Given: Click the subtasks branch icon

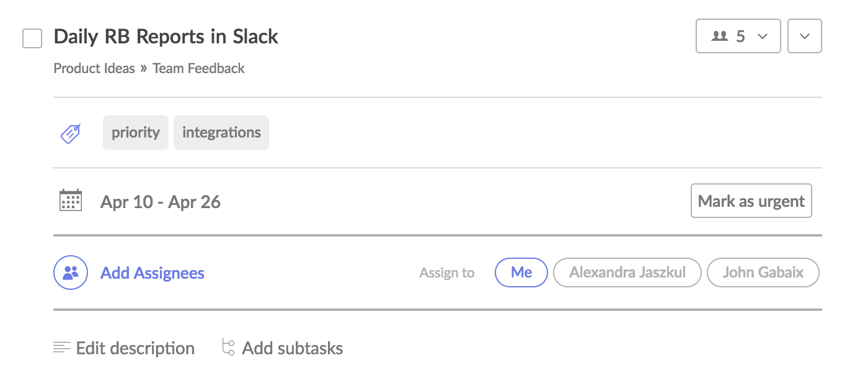Looking at the screenshot, I should [x=228, y=347].
